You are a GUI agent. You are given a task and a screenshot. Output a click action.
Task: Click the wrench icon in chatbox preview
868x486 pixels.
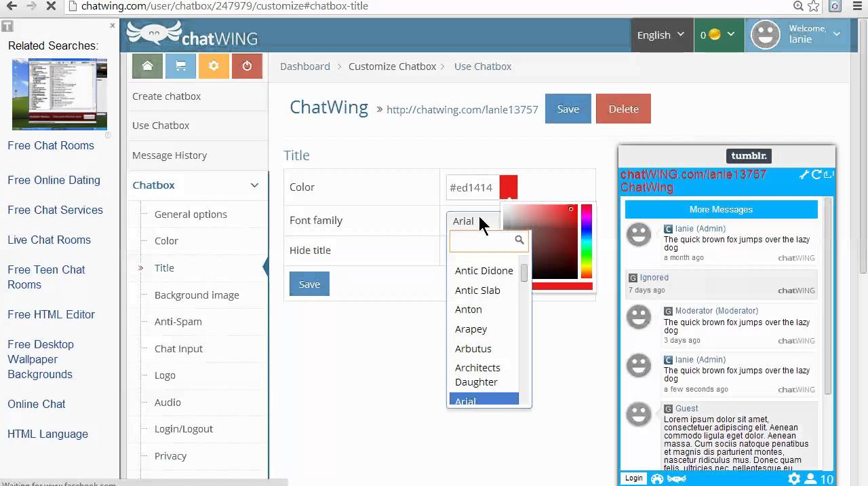coord(804,174)
